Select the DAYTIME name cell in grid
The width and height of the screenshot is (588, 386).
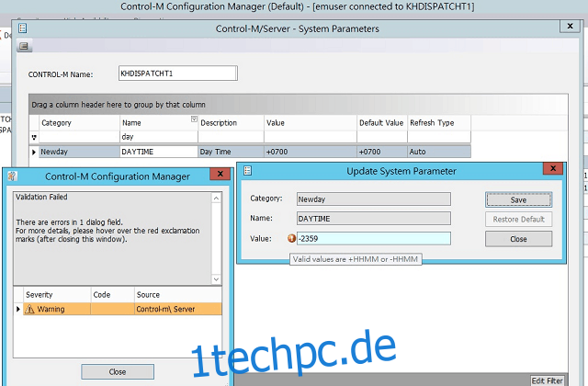tap(159, 152)
